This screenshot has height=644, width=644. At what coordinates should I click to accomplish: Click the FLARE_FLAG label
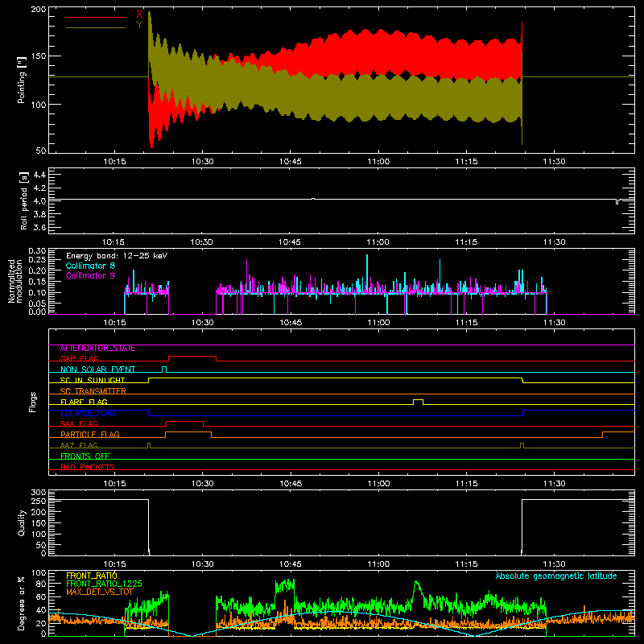pos(84,402)
